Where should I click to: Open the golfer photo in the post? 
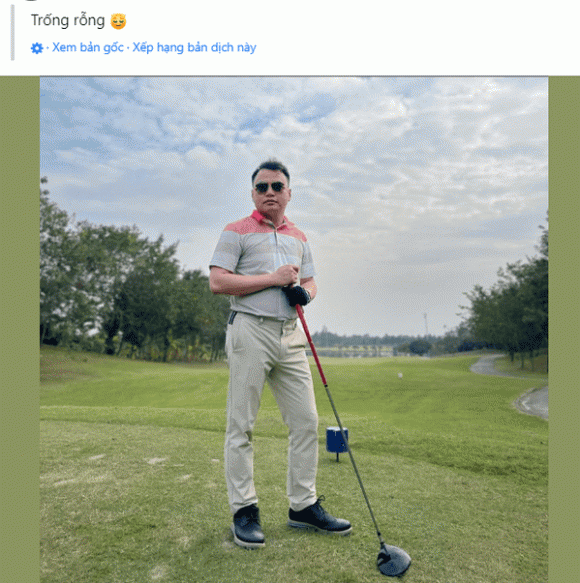[x=294, y=329]
